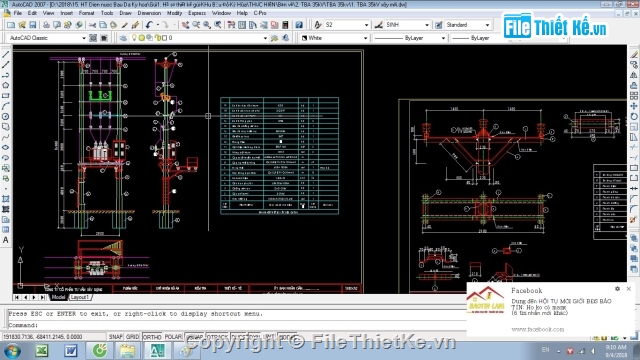The width and height of the screenshot is (640, 360).
Task: Open the Dimension menu
Action: pyautogui.click(x=149, y=13)
